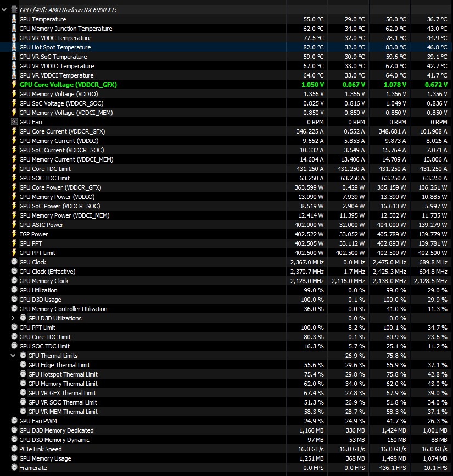
Task: Click the 1.078 V core voltage maximum value
Action: 395,85
